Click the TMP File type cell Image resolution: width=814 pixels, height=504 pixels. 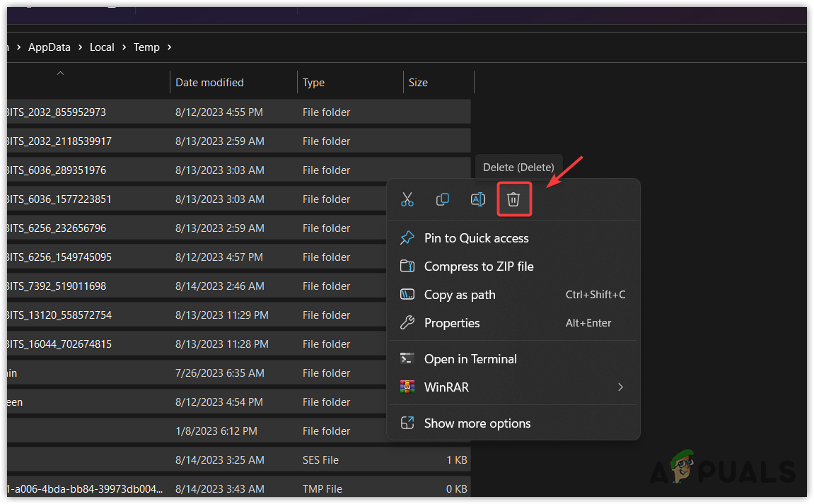click(x=322, y=489)
